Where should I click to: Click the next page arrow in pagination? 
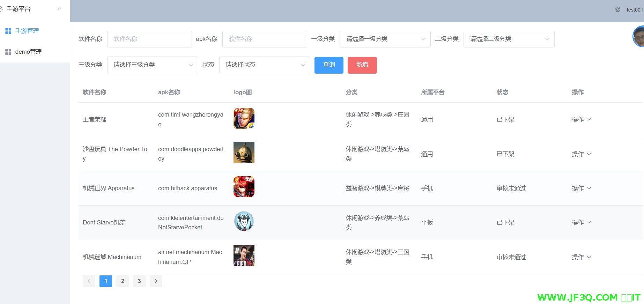pos(156,281)
